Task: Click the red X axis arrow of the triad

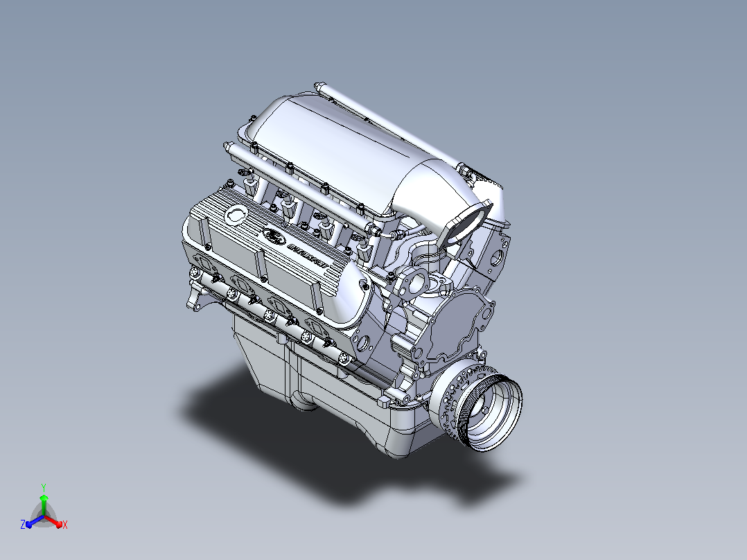Action: [x=54, y=522]
